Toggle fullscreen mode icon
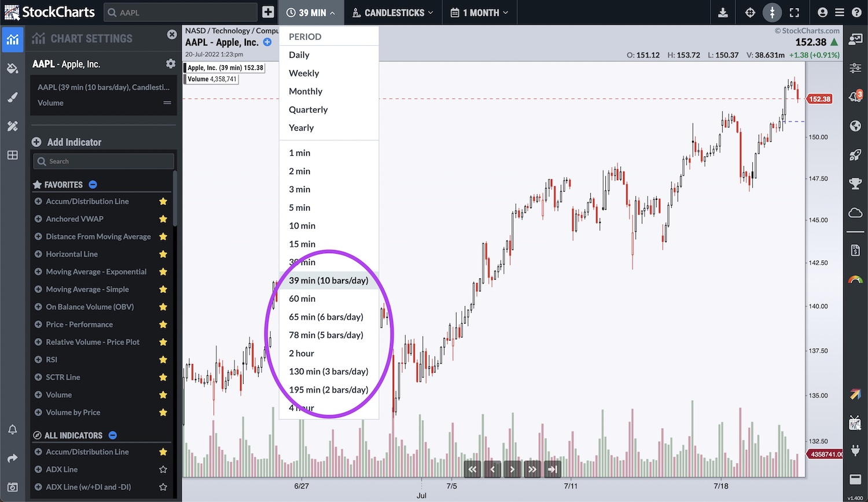The image size is (868, 502). pos(795,13)
